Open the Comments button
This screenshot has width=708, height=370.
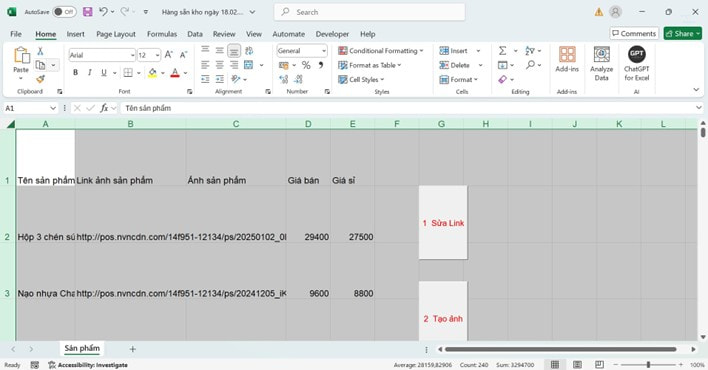[634, 33]
